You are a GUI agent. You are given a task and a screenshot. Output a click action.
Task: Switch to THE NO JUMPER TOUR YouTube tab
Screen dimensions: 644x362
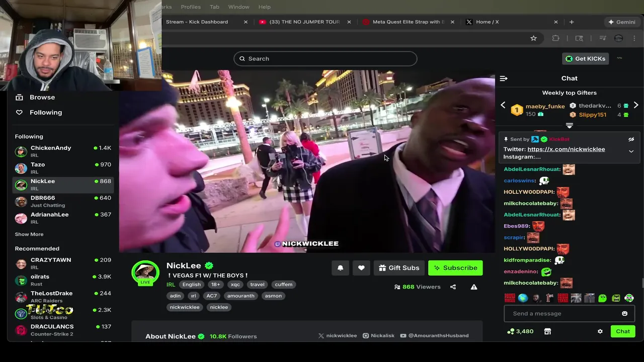pyautogui.click(x=304, y=22)
